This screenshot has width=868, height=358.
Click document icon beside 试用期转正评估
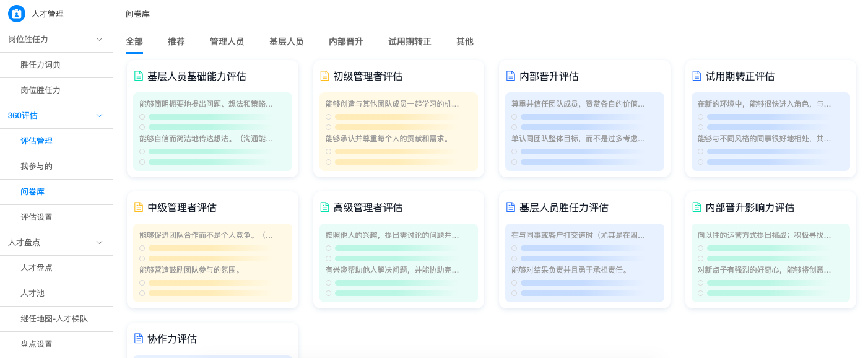click(x=697, y=76)
